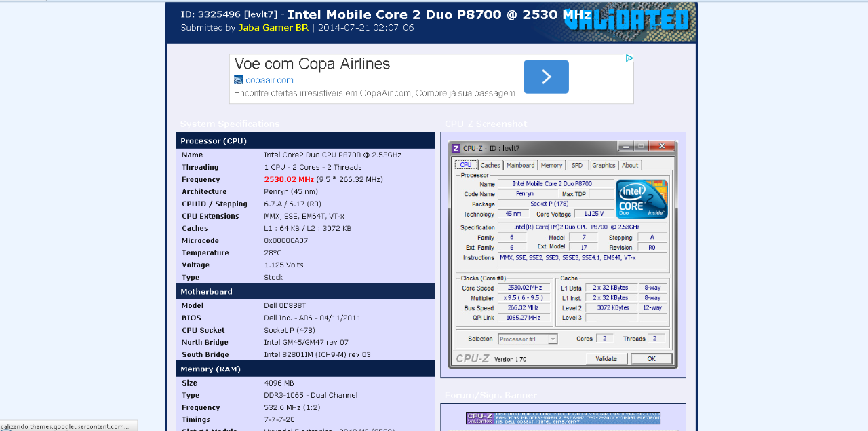The image size is (868, 431).
Task: Click the 'Dell 0D888T' motherboard model value
Action: coord(285,305)
